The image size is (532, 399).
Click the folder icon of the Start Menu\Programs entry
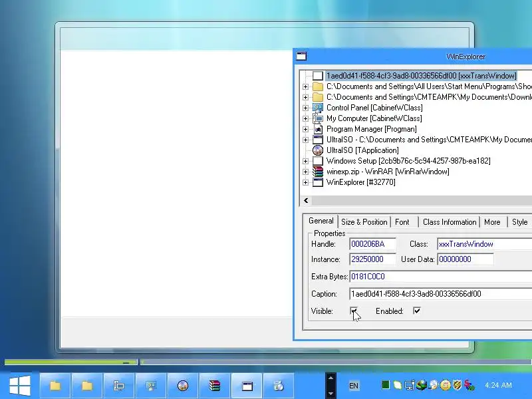tap(318, 86)
